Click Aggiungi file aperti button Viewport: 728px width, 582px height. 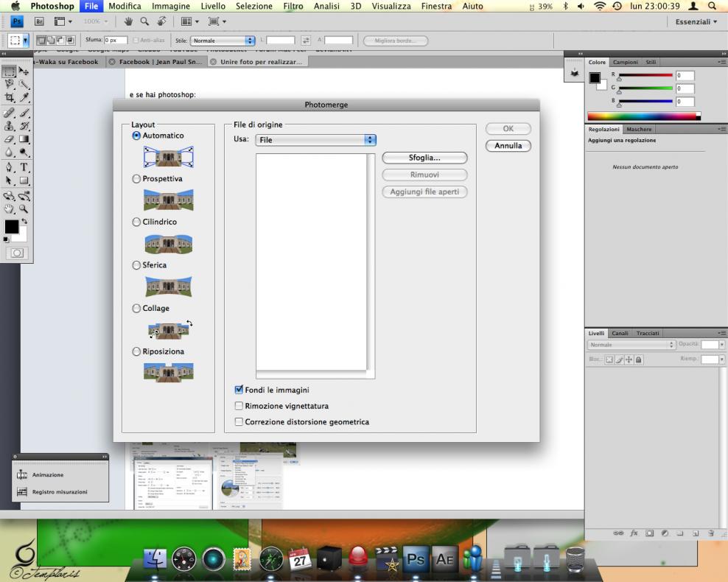pyautogui.click(x=424, y=192)
